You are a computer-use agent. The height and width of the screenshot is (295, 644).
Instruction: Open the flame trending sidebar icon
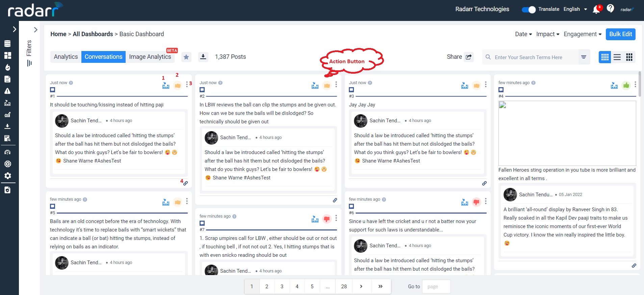click(7, 67)
